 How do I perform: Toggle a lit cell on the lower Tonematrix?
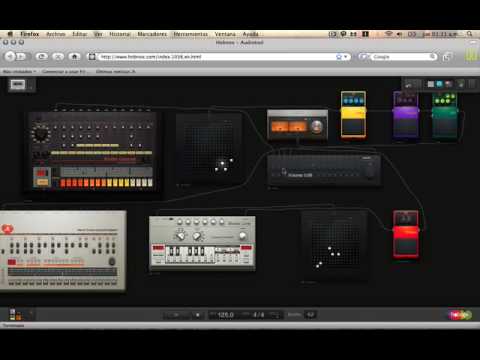[330, 248]
